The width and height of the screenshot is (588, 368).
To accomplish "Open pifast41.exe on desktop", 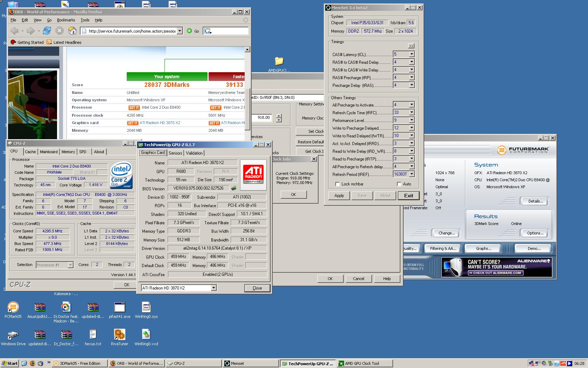I will tap(119, 310).
